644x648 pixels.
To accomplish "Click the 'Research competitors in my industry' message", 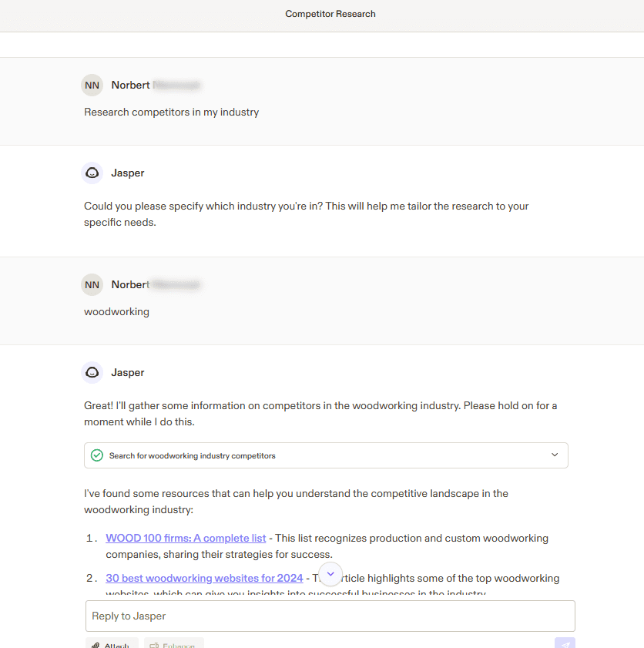I will click(x=171, y=112).
